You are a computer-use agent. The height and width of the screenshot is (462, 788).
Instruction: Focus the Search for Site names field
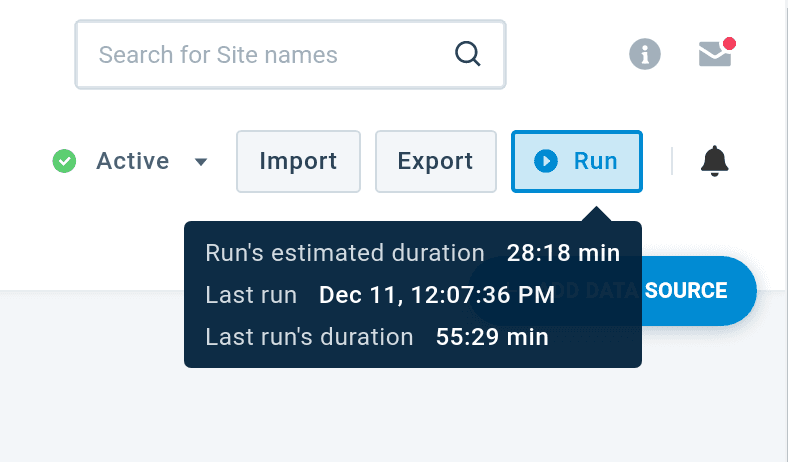pyautogui.click(x=270, y=54)
